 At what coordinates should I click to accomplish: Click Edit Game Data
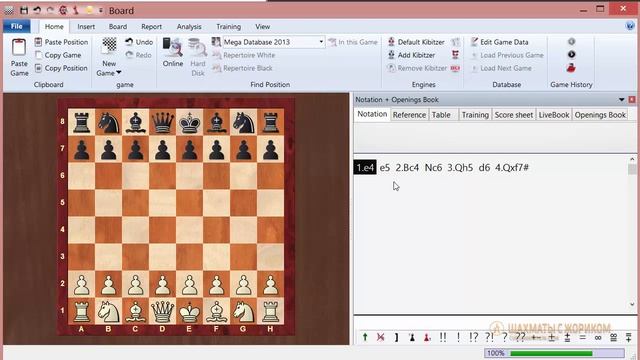(x=499, y=42)
